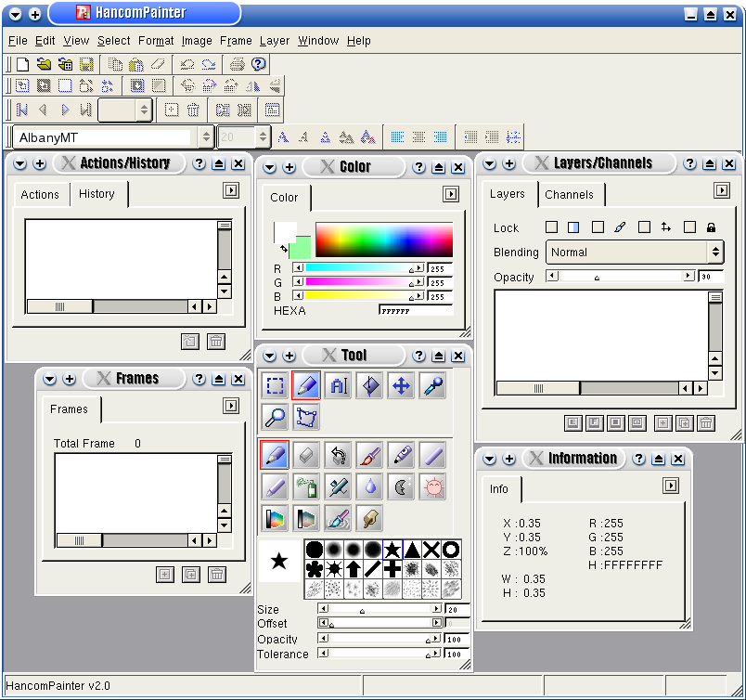This screenshot has height=700, width=746.
Task: Open the File menu
Action: (18, 41)
